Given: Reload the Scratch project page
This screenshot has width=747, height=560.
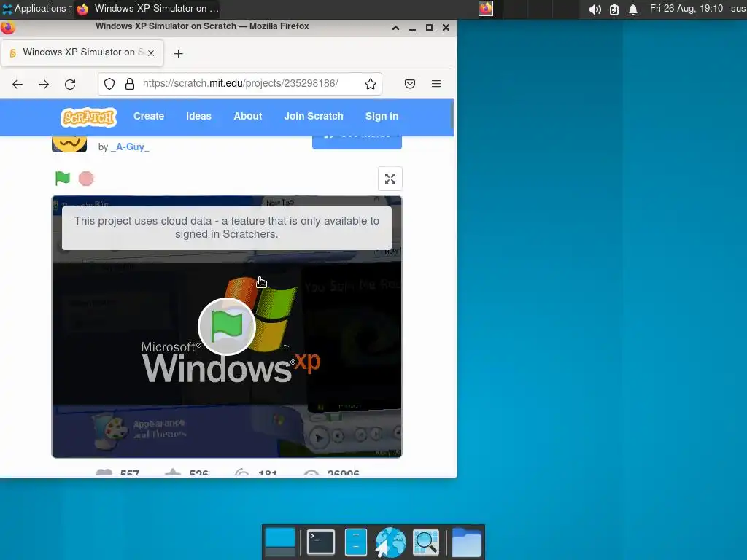Looking at the screenshot, I should [x=70, y=85].
